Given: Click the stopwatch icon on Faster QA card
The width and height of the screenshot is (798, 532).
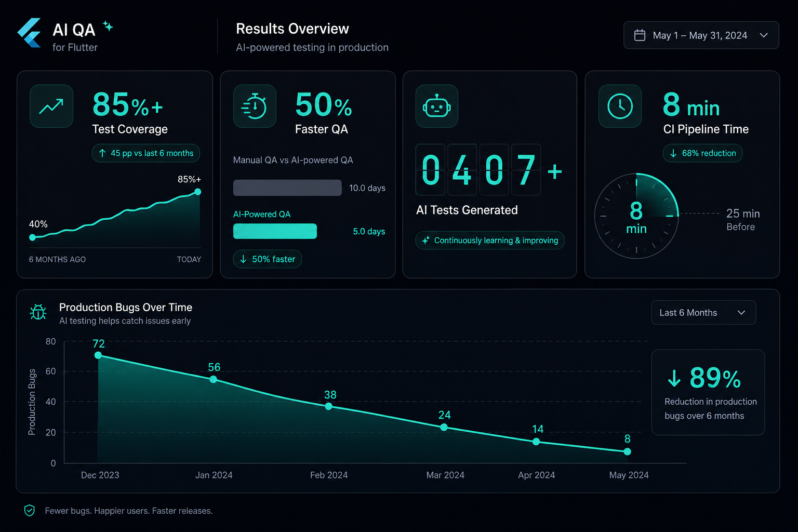Looking at the screenshot, I should click(x=255, y=106).
